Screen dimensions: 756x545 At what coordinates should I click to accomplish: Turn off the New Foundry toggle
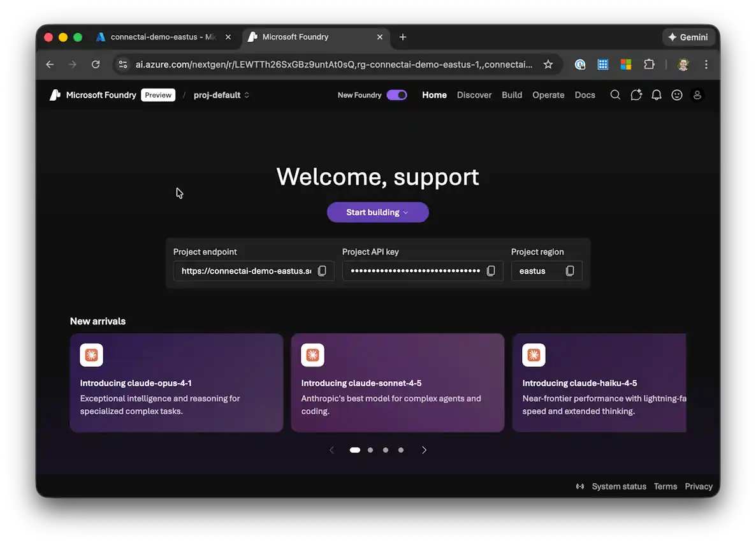(396, 95)
